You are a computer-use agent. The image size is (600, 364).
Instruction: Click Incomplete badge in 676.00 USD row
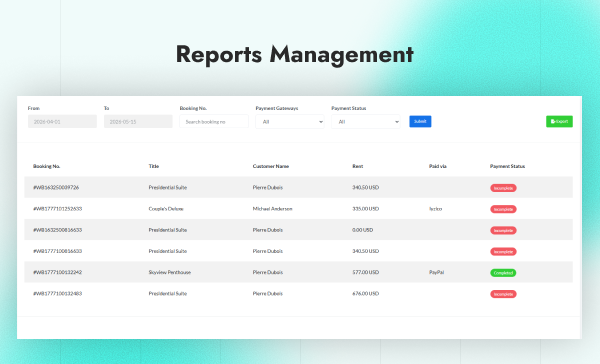click(503, 294)
